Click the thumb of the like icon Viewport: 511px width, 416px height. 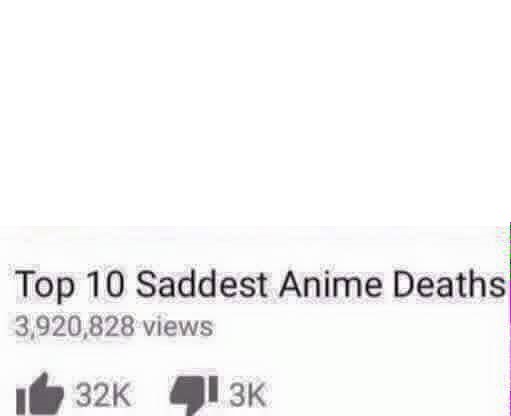coord(42,380)
